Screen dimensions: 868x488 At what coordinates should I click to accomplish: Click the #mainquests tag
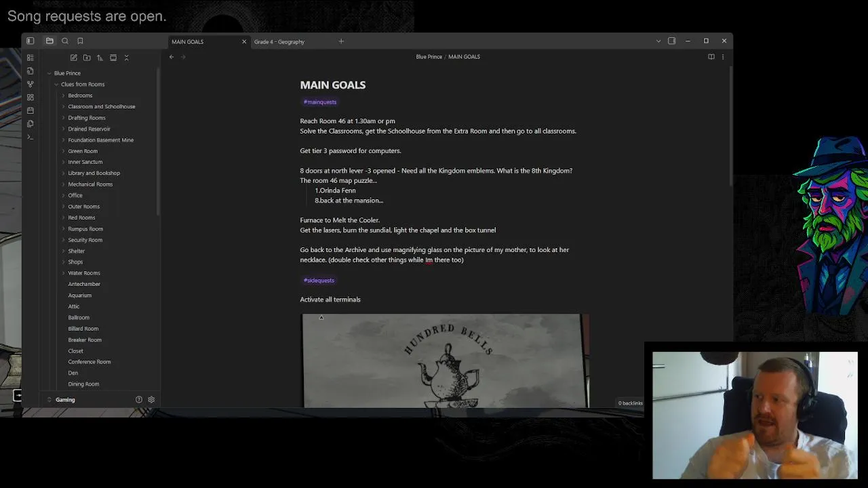tap(320, 102)
